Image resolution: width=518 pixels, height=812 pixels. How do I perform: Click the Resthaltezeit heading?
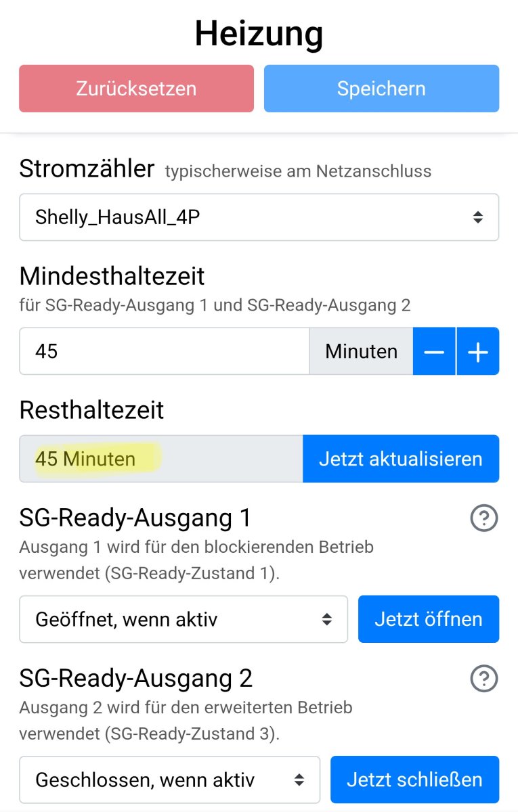91,410
